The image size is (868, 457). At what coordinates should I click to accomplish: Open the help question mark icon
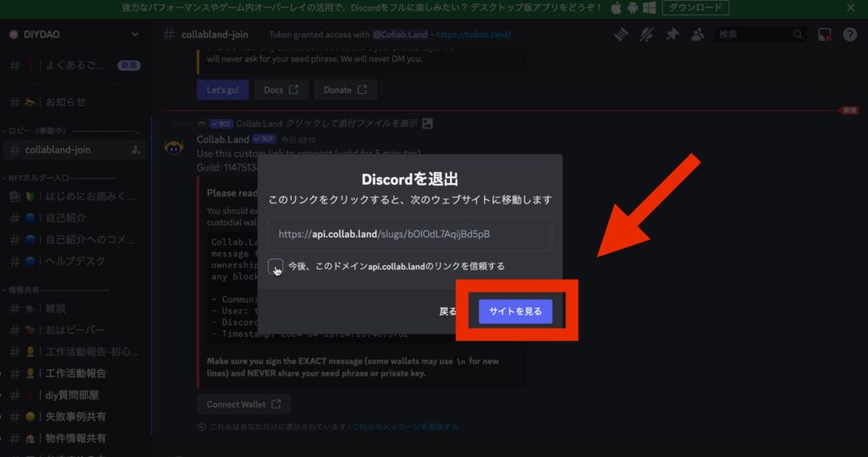click(849, 35)
